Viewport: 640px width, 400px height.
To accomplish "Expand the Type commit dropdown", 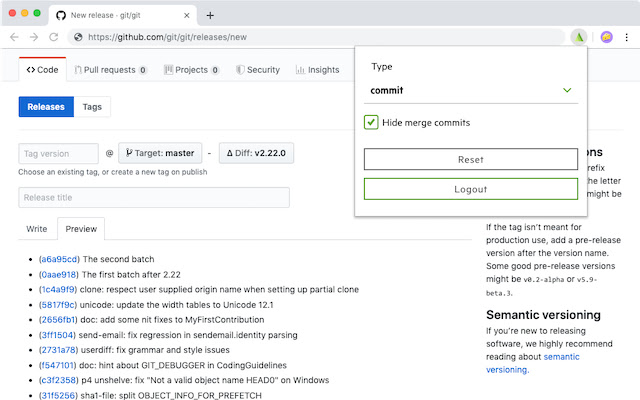I will point(471,90).
